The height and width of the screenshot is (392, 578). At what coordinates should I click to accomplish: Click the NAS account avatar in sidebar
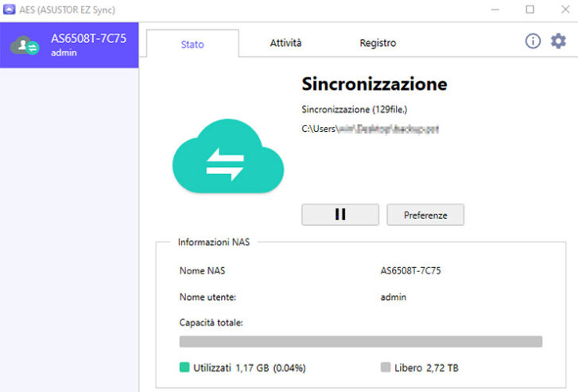[x=24, y=45]
